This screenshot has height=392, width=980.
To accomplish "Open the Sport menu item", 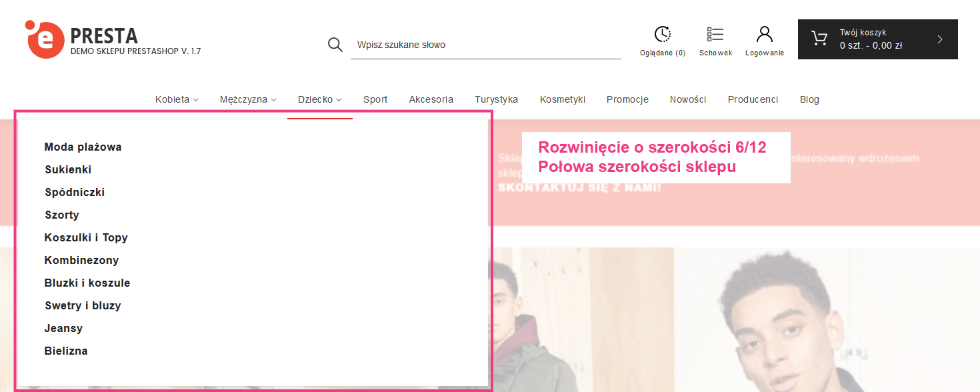I will coord(375,99).
